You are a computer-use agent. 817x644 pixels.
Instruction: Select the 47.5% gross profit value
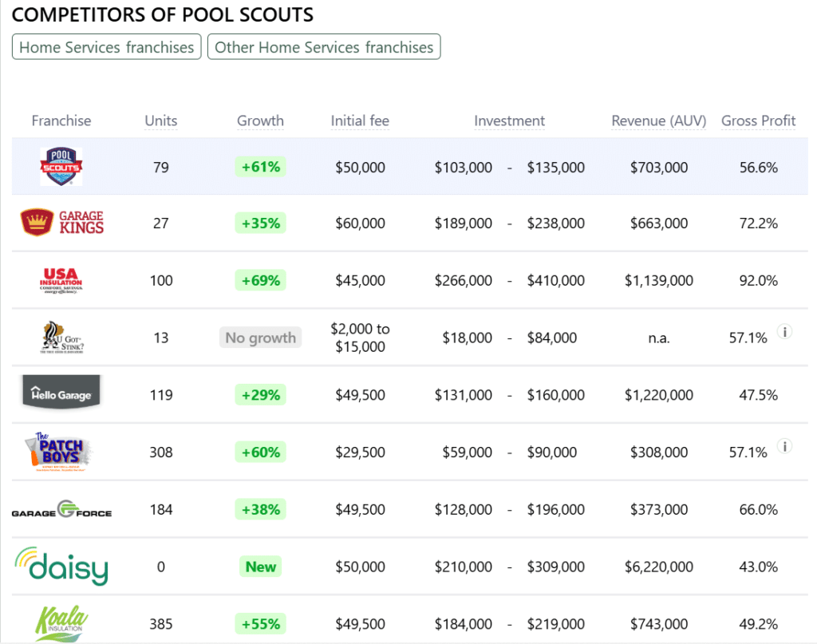pyautogui.click(x=759, y=395)
